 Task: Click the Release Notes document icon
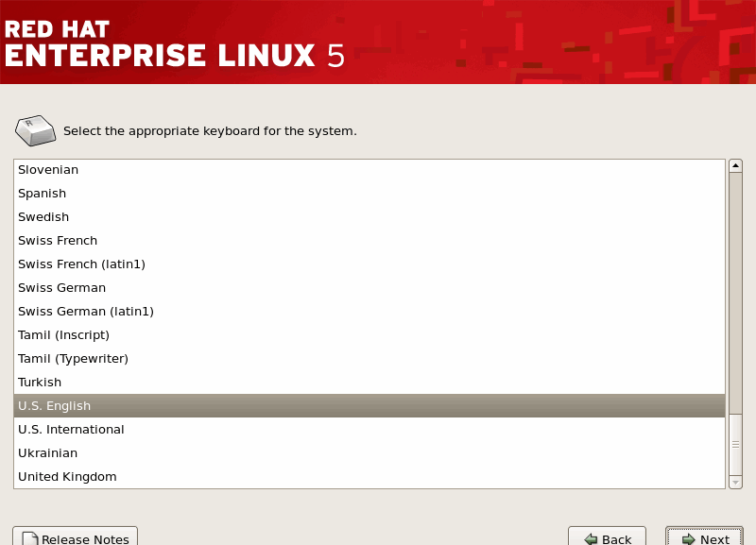tap(29, 539)
